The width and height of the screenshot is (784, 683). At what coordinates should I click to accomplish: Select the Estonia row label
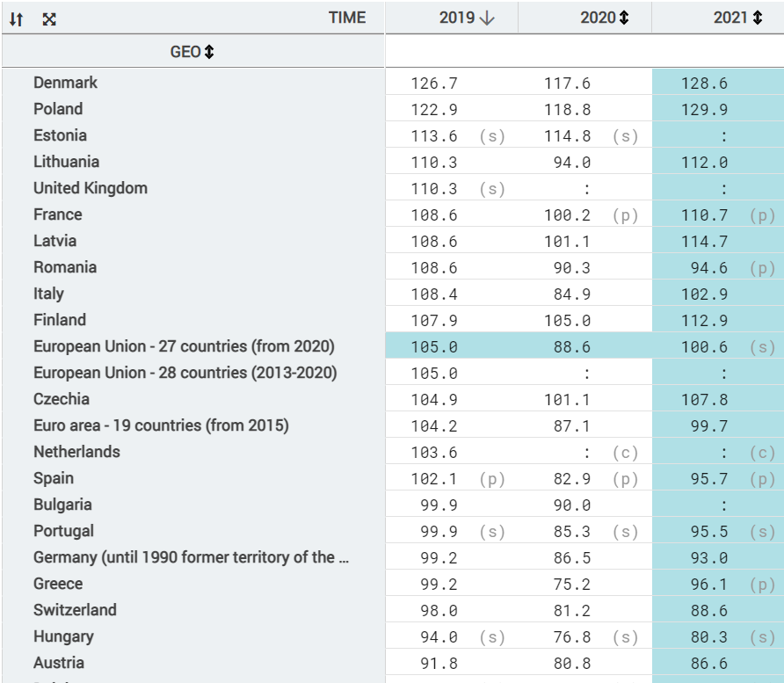point(60,135)
